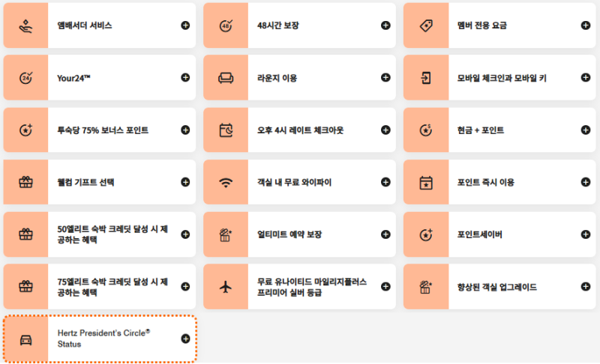Click the price tag icon for 멤버 전용 요금

tap(426, 25)
